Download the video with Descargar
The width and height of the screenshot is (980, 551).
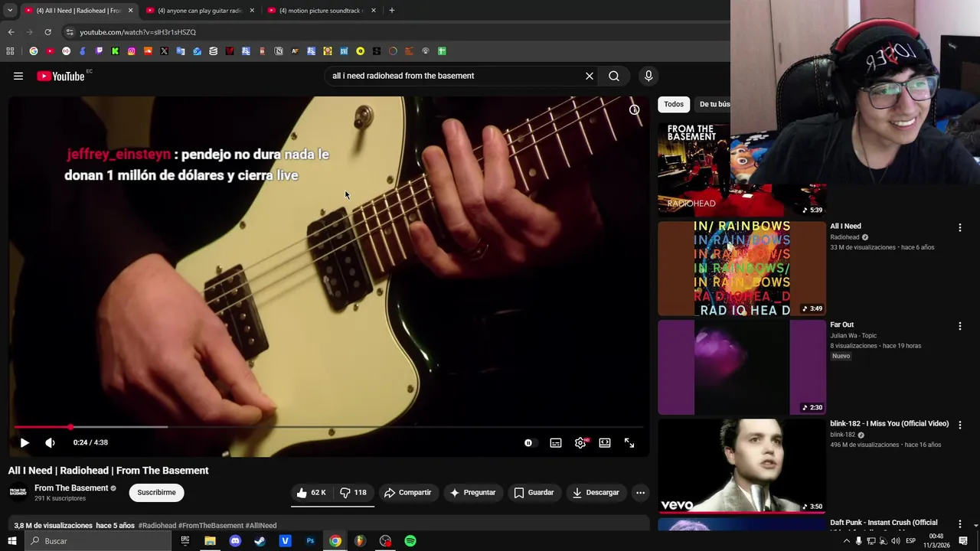[596, 492]
